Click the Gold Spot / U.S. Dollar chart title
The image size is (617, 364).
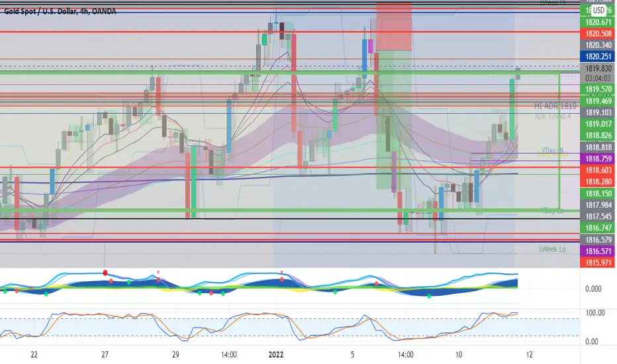click(60, 11)
